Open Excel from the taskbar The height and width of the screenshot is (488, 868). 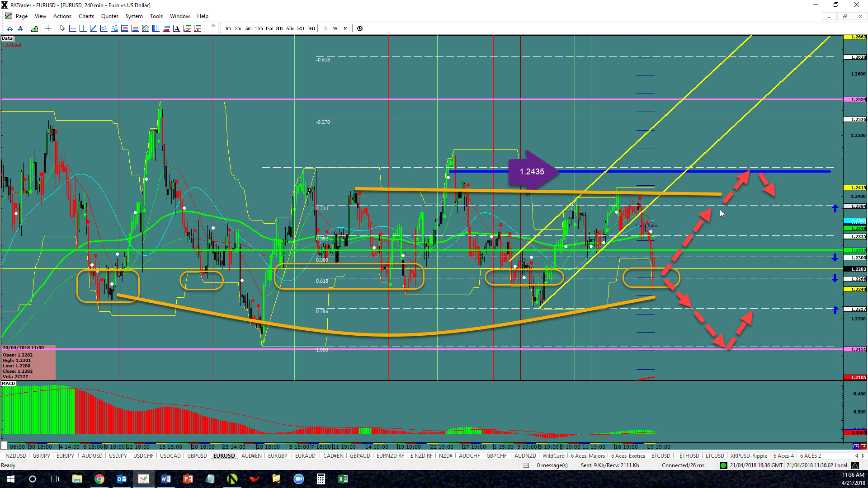tap(343, 479)
